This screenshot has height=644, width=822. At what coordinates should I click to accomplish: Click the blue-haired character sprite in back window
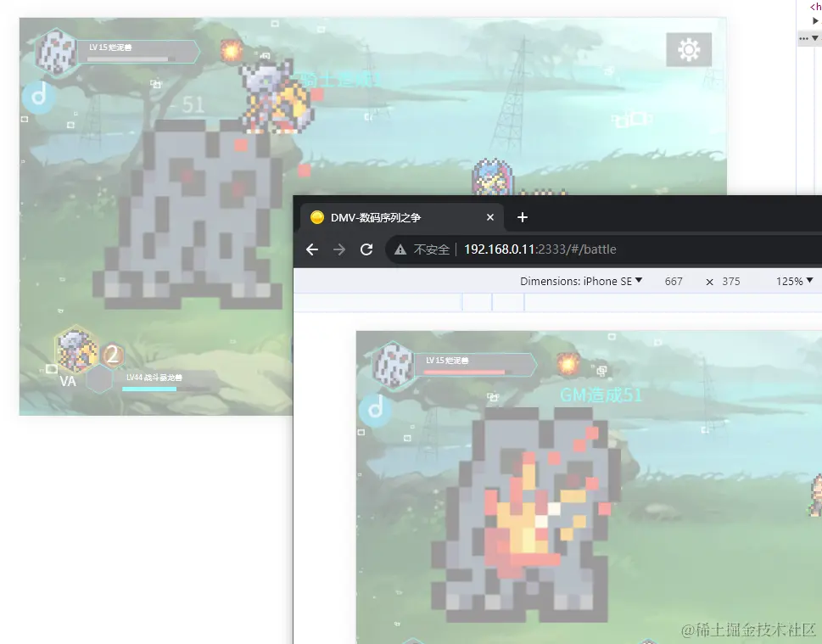[x=492, y=177]
